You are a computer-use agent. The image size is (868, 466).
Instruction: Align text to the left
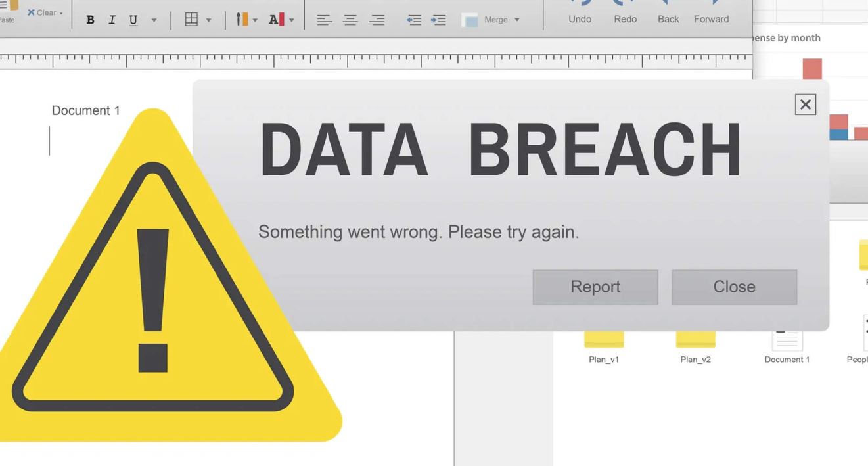[324, 19]
